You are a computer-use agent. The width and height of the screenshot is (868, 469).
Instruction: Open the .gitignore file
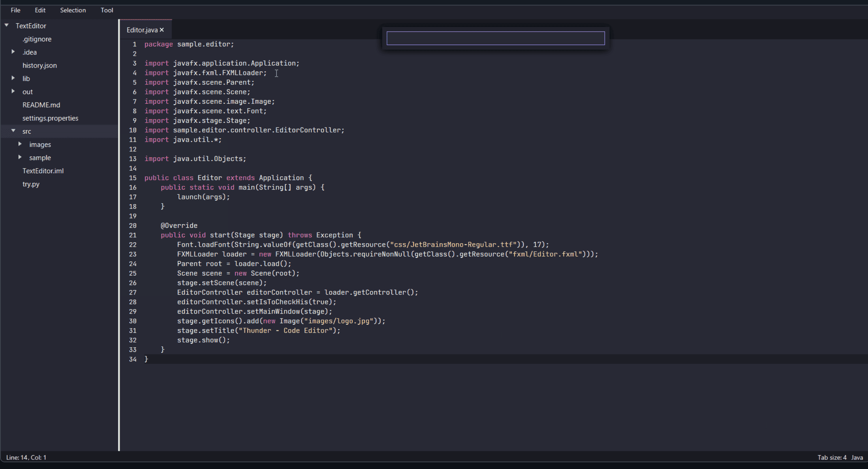coord(37,39)
